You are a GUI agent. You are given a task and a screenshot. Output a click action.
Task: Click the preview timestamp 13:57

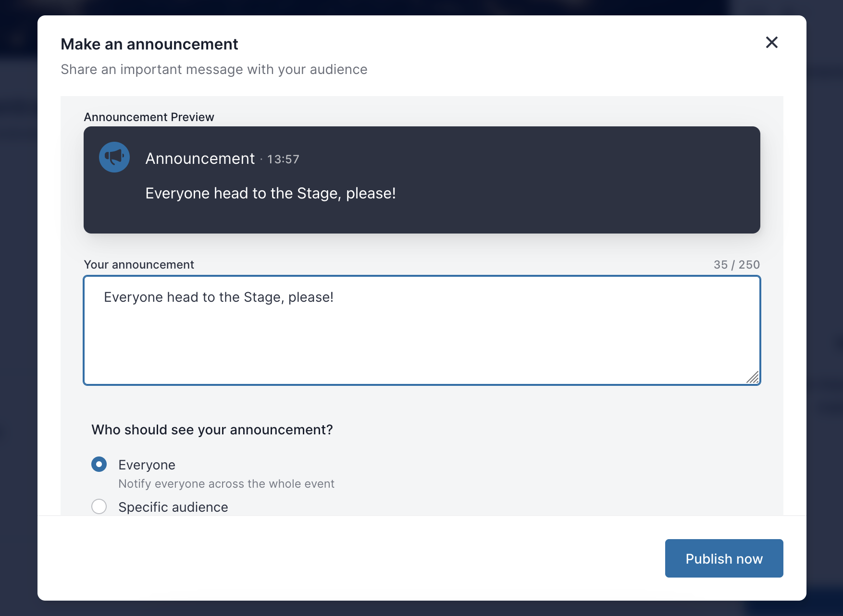(283, 160)
